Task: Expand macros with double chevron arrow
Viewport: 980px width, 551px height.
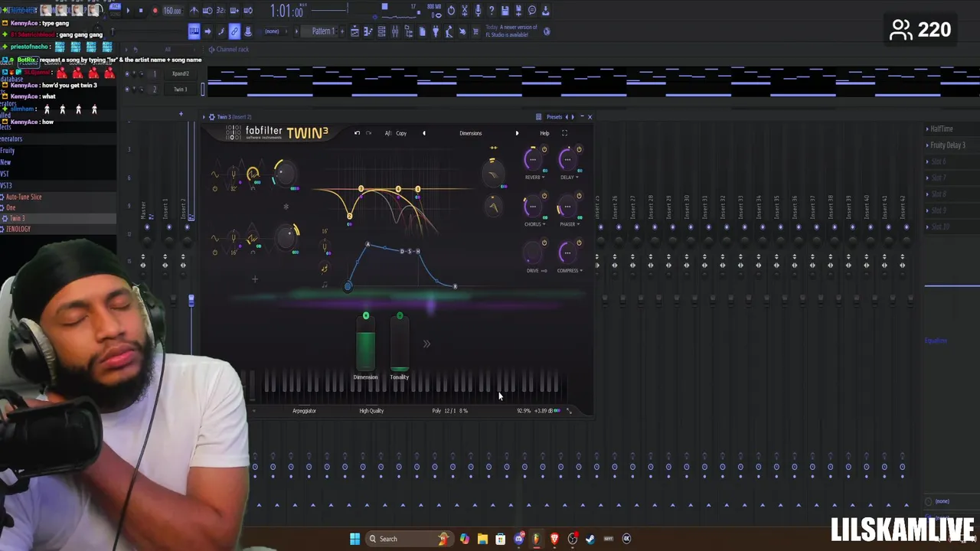Action: click(x=426, y=344)
